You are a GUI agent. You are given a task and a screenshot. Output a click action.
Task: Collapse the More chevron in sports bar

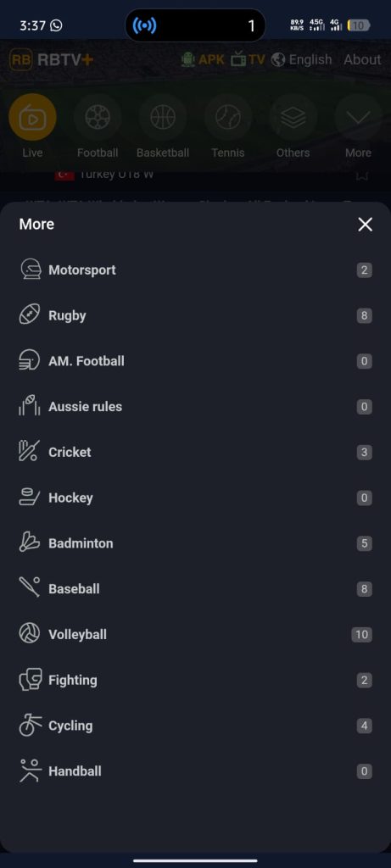[x=358, y=117]
